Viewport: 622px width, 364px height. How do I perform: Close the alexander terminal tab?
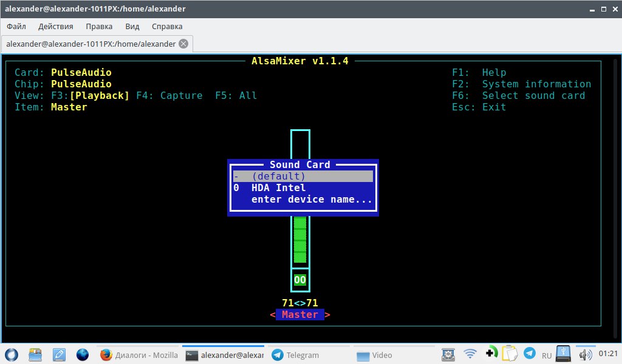click(183, 44)
